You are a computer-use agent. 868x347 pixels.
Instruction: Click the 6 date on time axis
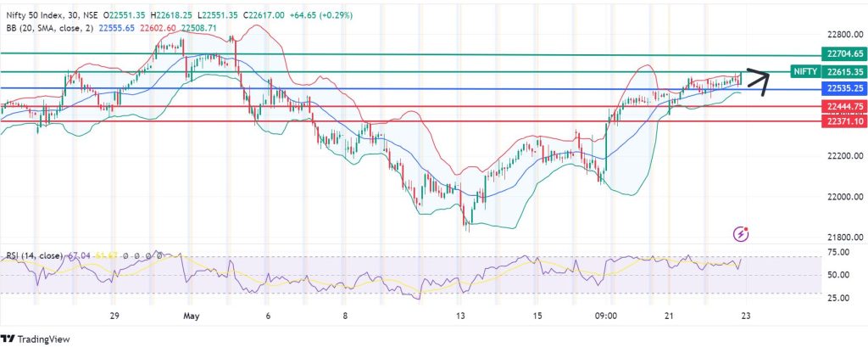pyautogui.click(x=267, y=316)
